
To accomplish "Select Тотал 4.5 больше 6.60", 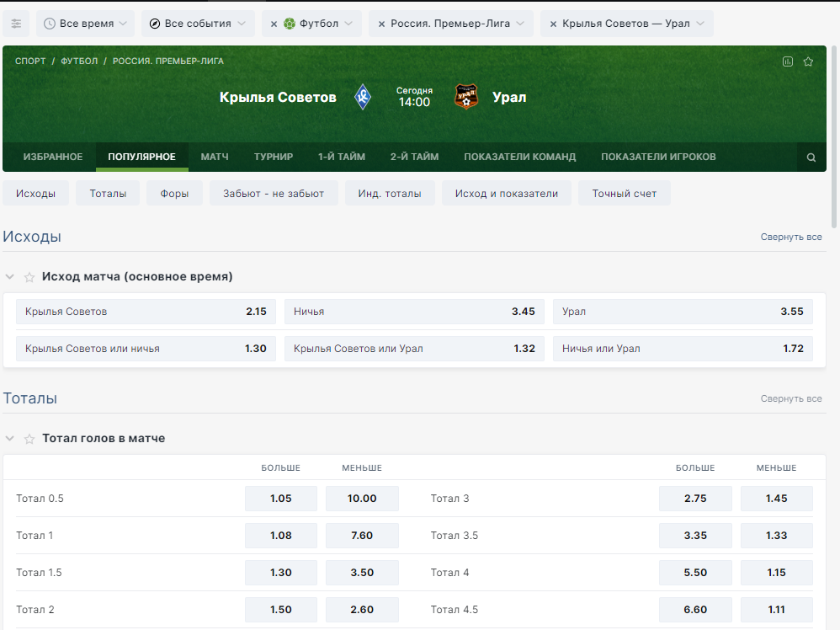I will [x=695, y=610].
